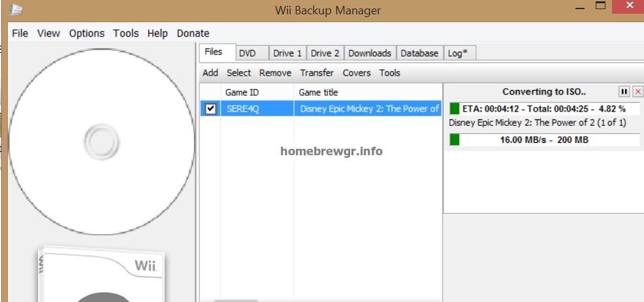Screen dimensions: 644x302
Task: Sort by the Game ID column header
Action: click(257, 93)
